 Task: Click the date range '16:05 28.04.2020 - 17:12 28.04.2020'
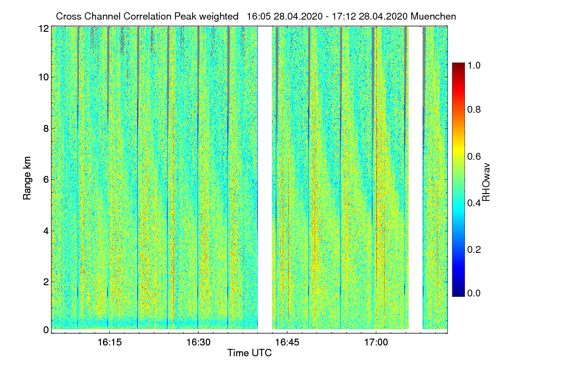(327, 16)
